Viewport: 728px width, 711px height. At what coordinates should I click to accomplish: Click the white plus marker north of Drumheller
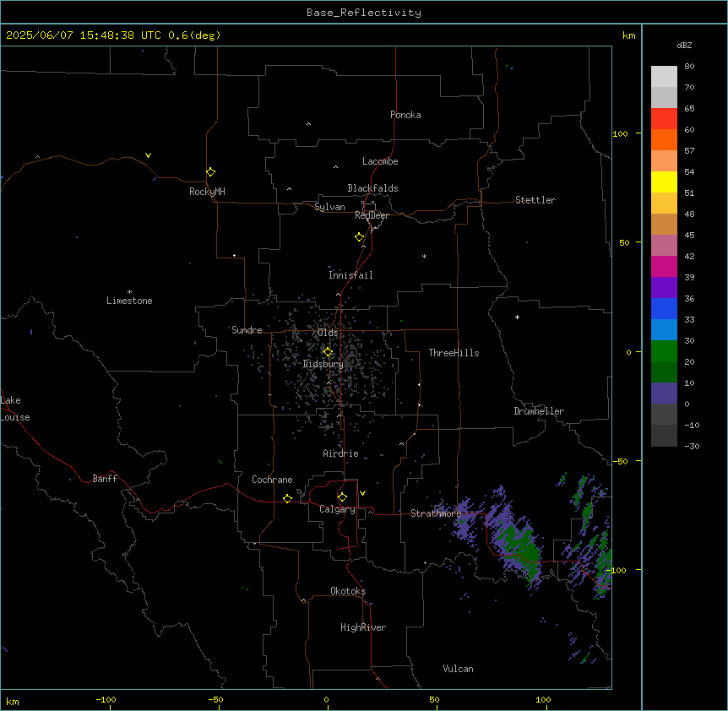(x=517, y=317)
